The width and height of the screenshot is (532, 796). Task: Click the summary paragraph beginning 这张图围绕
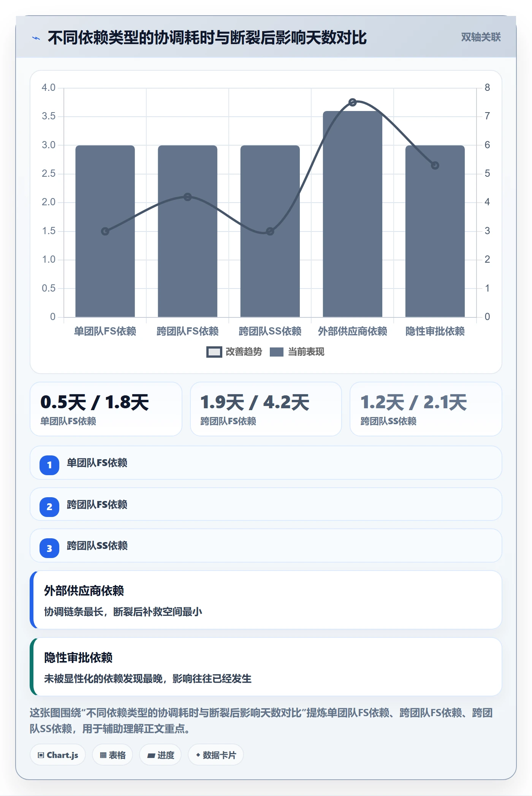tap(261, 721)
